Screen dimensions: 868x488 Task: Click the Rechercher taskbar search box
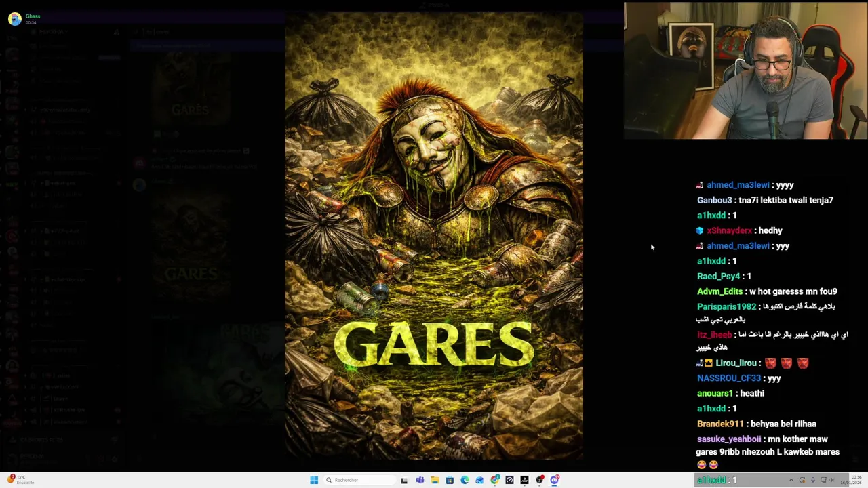tap(359, 480)
